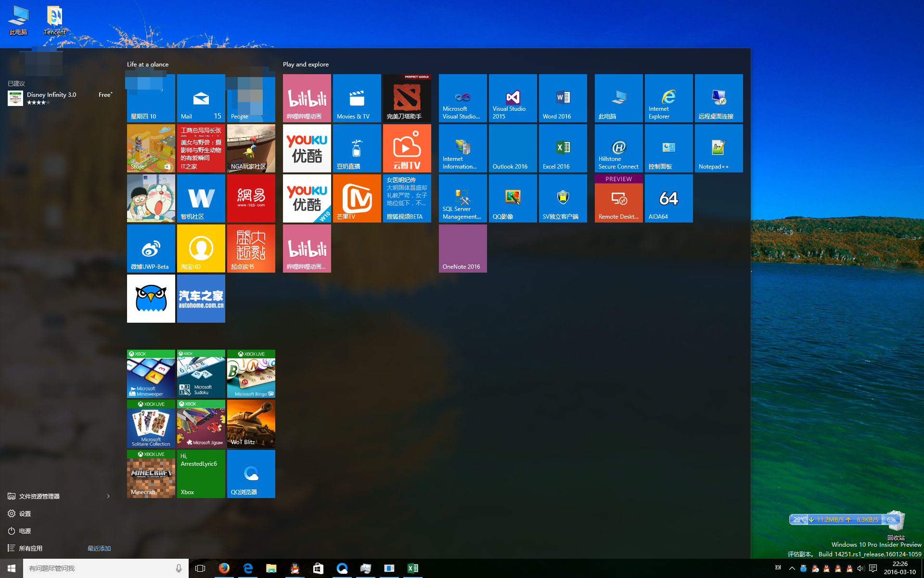
Task: Launch Firefox from the taskbar
Action: coord(224,568)
